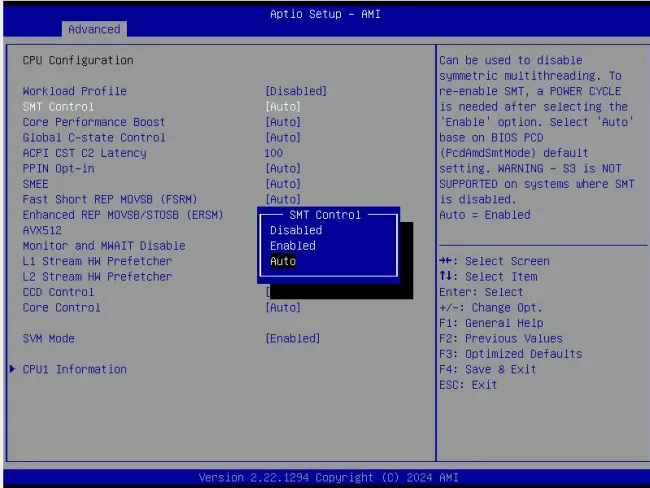650x488 pixels.
Task: Select the AVX512 setting row
Action: click(42, 230)
